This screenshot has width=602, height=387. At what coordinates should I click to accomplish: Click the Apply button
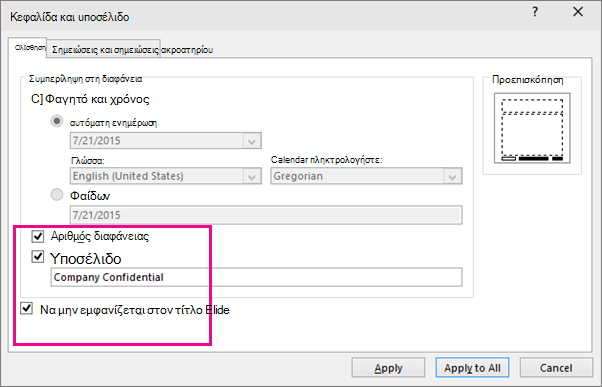coord(388,368)
